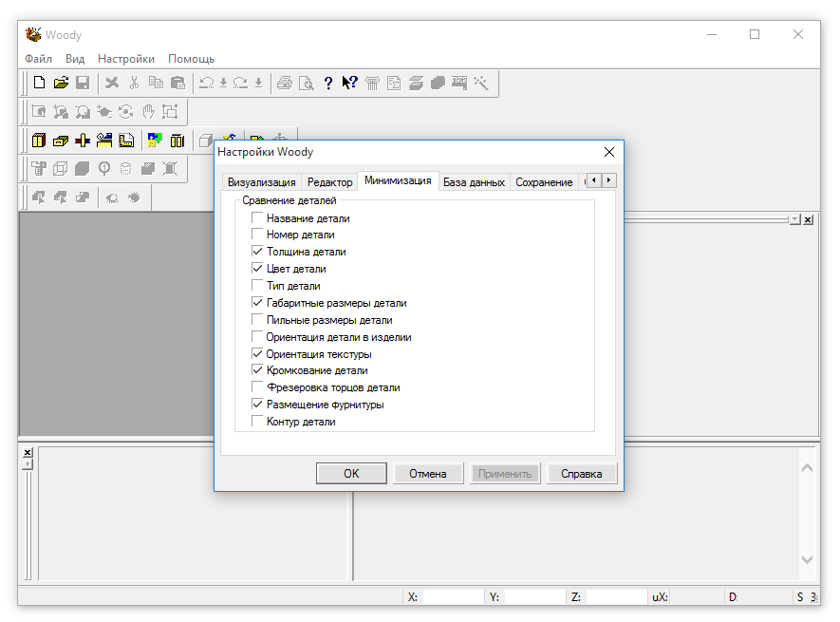
Task: Open print preview magnifier icon
Action: [x=307, y=83]
